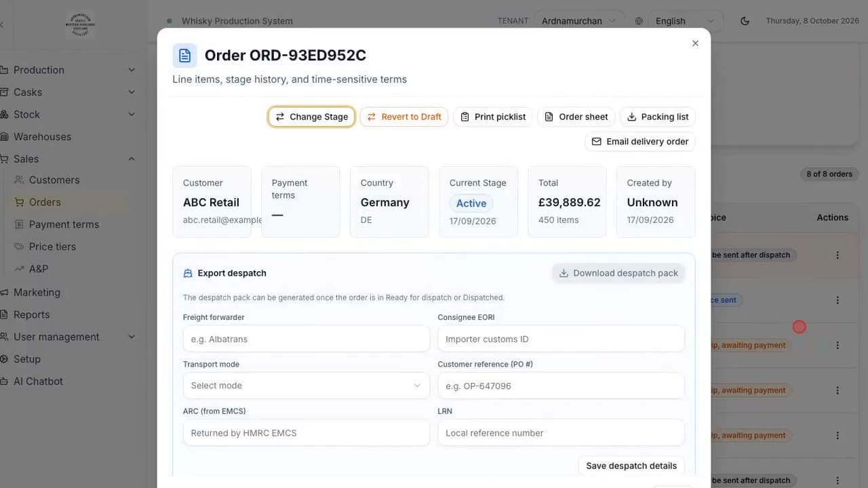Image resolution: width=868 pixels, height=488 pixels.
Task: Expand the Production sidebar section
Action: pos(68,70)
